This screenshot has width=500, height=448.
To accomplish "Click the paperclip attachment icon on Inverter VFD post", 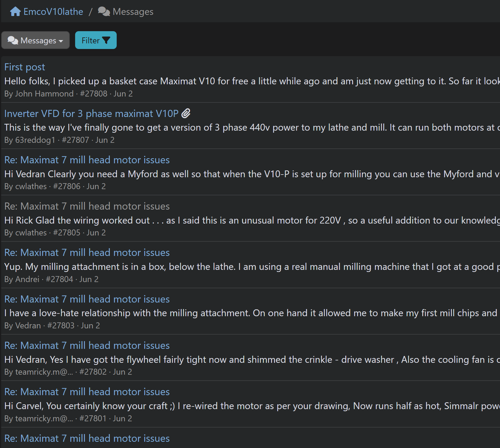I will click(186, 113).
